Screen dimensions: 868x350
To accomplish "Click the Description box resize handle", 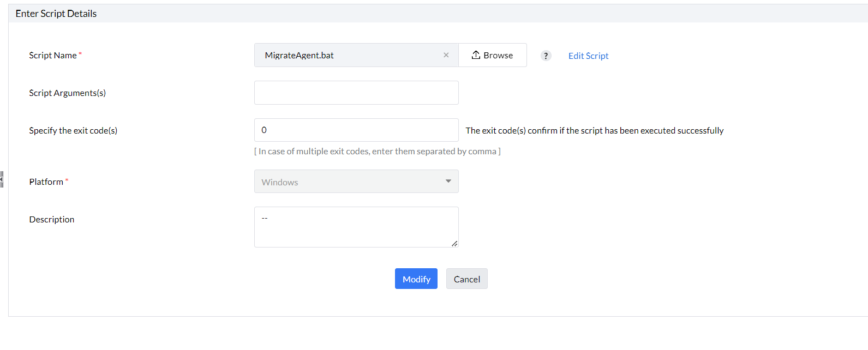I will [454, 243].
